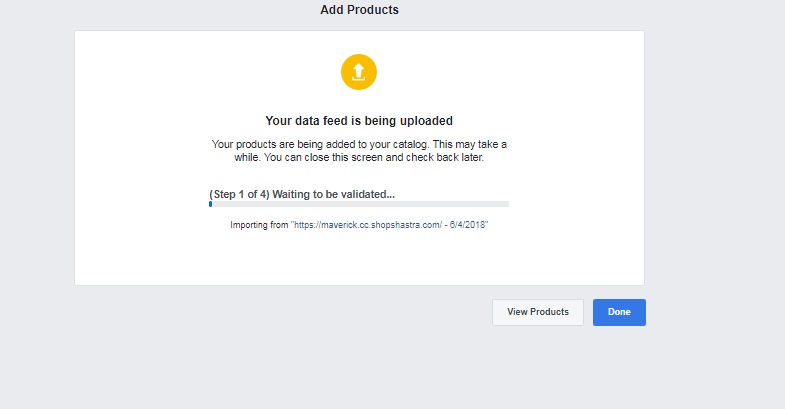Click 'check back later' text line

[359, 157]
